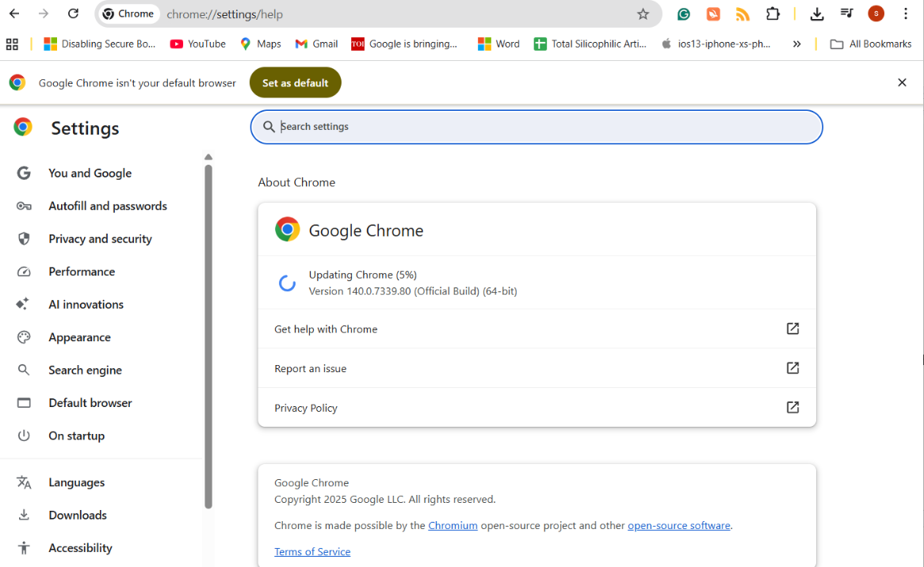Switch to the Privacy and security section

pyautogui.click(x=100, y=238)
